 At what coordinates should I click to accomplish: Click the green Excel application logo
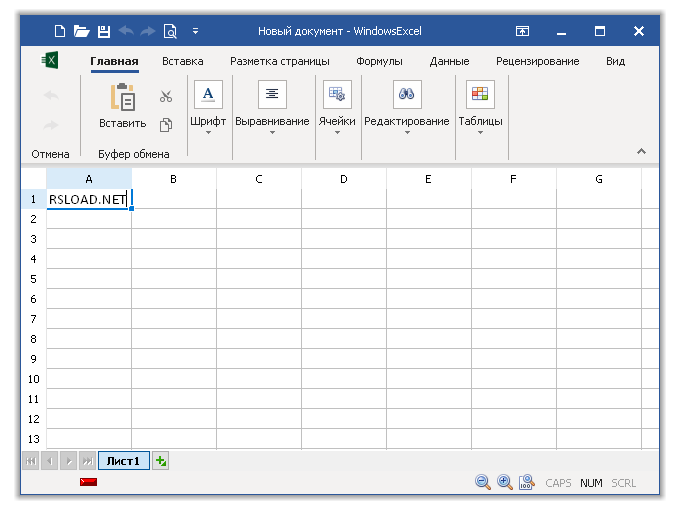click(x=50, y=60)
